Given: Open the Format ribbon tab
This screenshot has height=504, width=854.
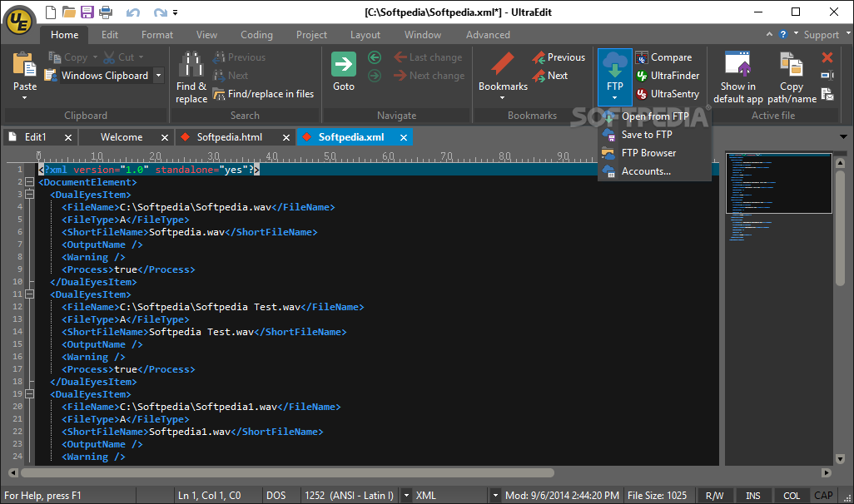Looking at the screenshot, I should (x=156, y=35).
